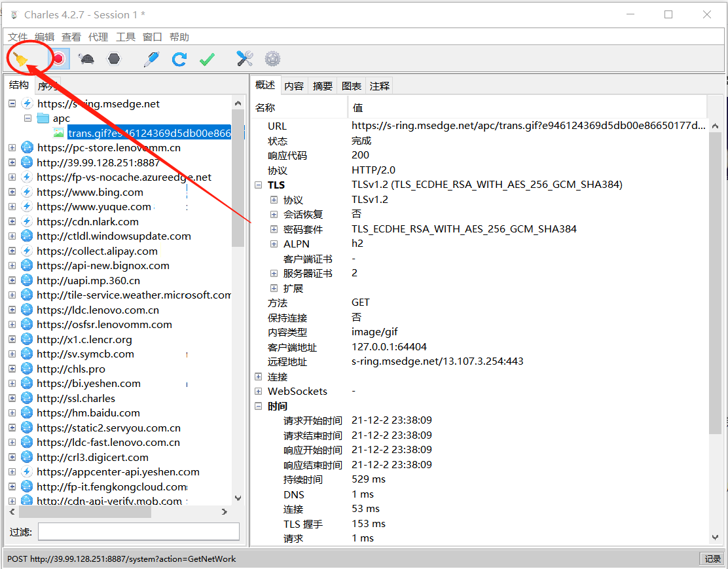Screen dimensions: 728x569
Task: Collapse the s-ring.msedge.net host node
Action: point(12,103)
